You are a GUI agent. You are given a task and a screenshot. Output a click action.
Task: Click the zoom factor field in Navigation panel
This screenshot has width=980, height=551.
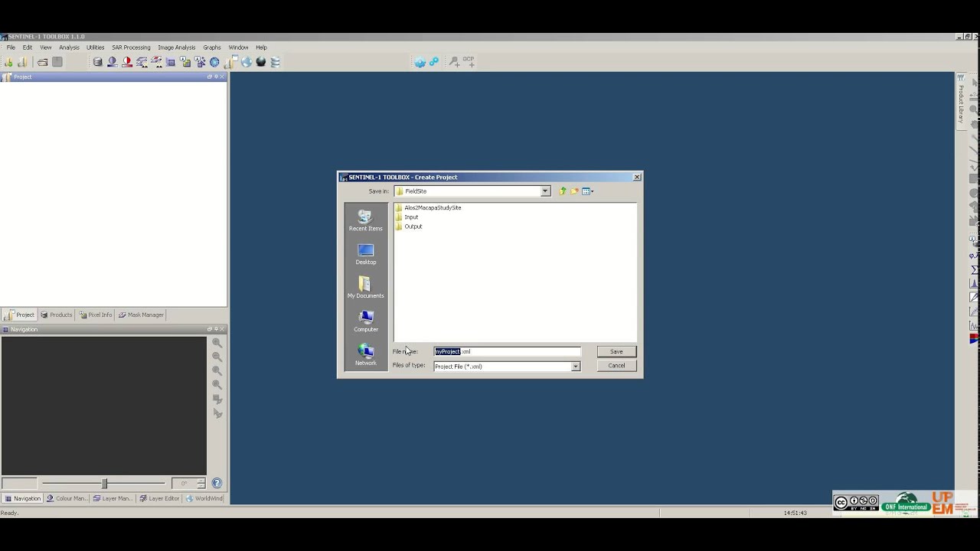click(19, 483)
